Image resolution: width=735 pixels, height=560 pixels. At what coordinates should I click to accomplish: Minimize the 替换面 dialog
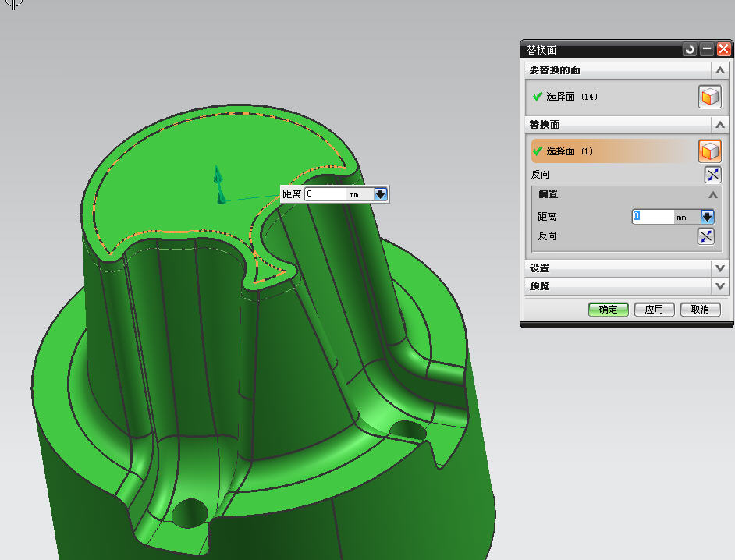coord(707,49)
